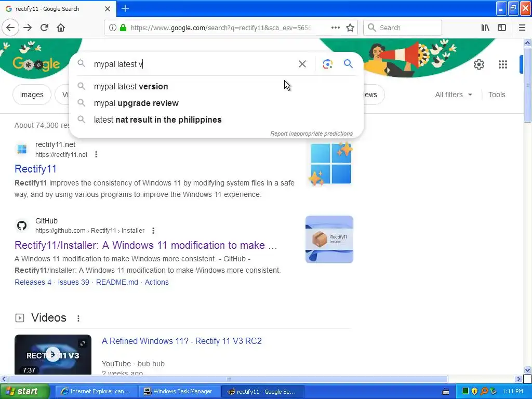This screenshot has width=532, height=399.
Task: Go forward with the forward arrow button
Action: [28, 28]
